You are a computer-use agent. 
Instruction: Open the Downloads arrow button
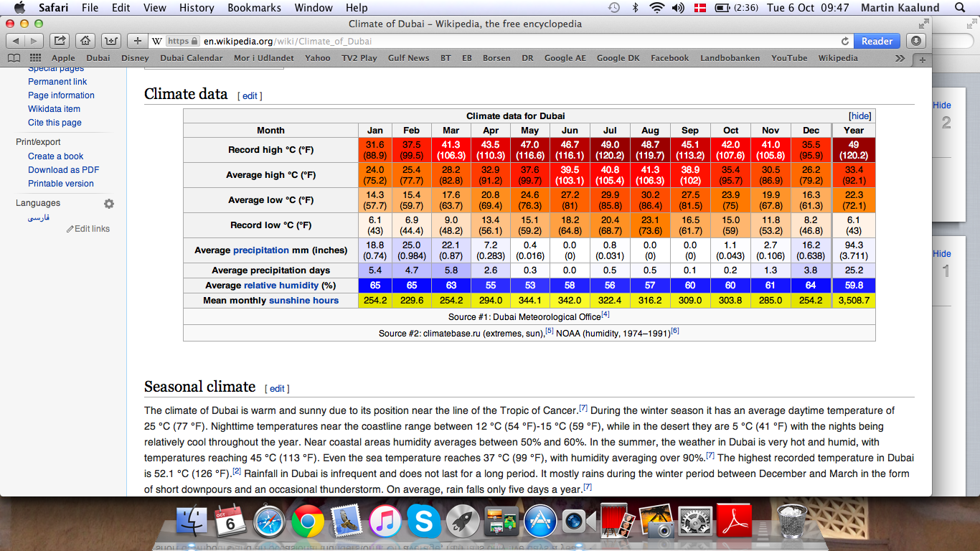(915, 41)
